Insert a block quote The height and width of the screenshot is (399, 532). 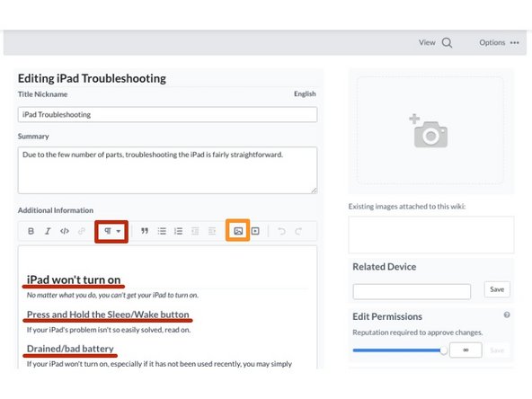145,231
